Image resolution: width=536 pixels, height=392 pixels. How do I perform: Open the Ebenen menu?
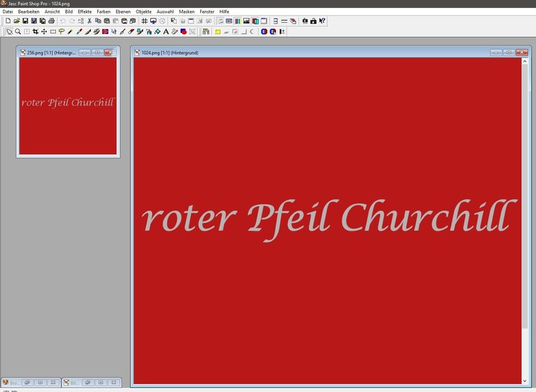click(123, 12)
